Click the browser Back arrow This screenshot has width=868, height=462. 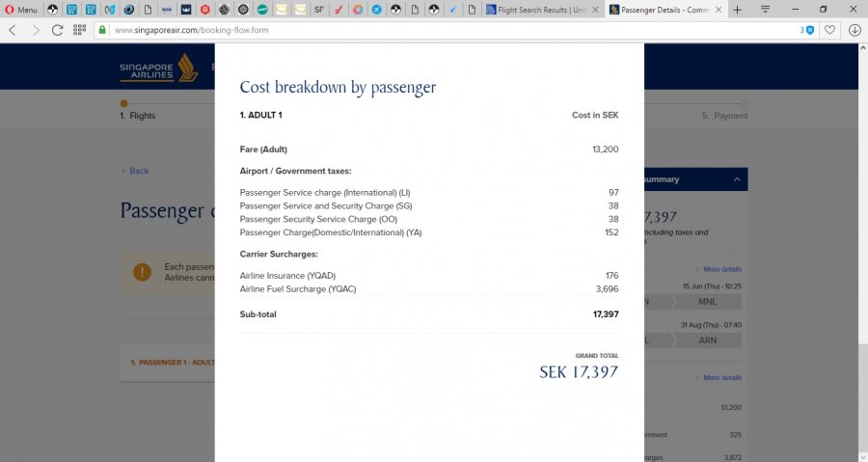(12, 30)
